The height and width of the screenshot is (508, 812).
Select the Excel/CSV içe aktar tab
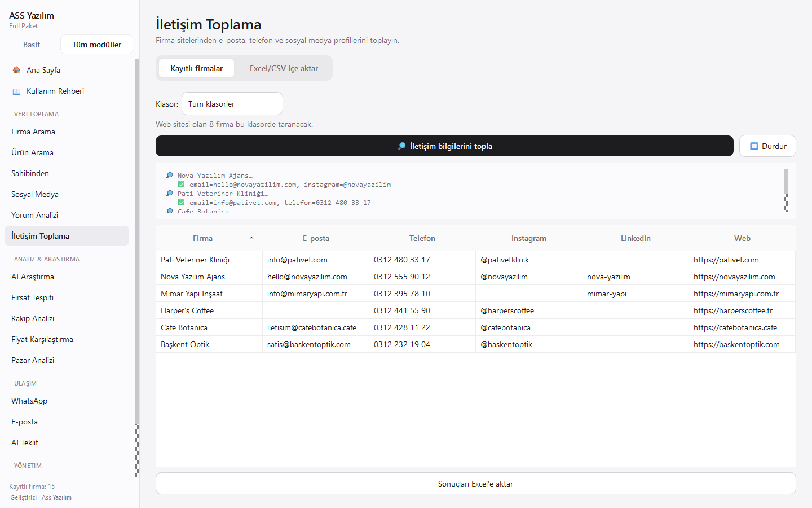click(x=284, y=68)
